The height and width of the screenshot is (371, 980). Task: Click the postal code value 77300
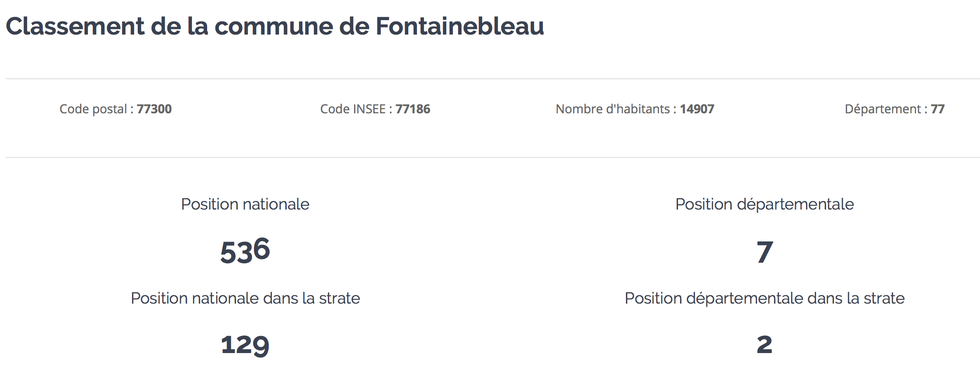pyautogui.click(x=154, y=109)
